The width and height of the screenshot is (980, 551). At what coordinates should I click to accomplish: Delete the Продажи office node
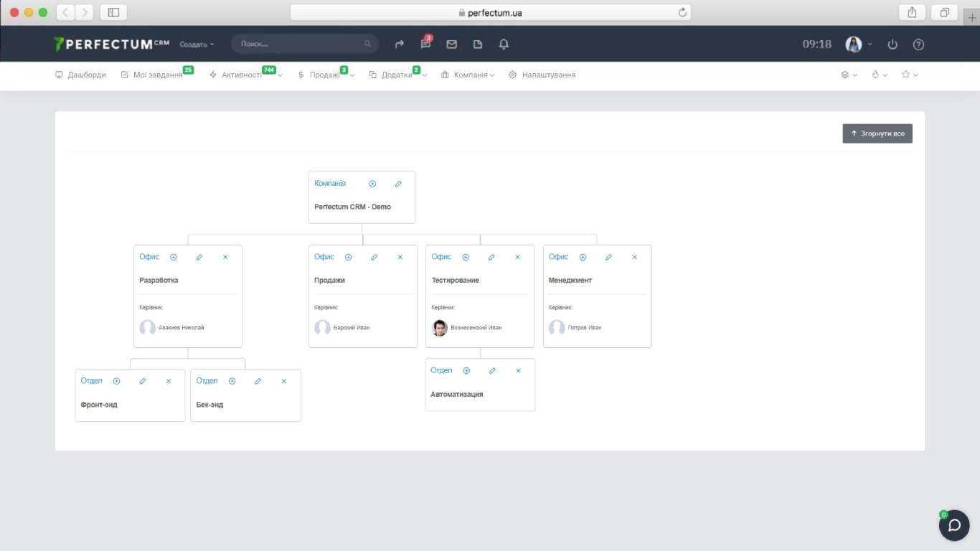400,257
